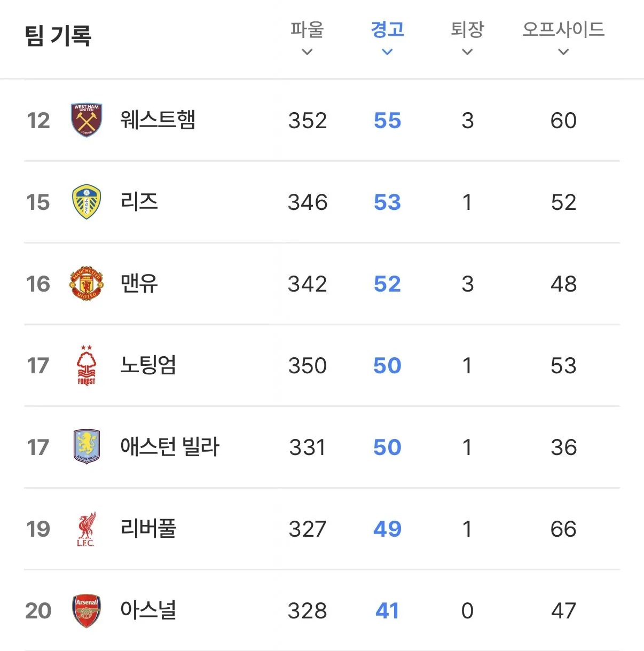Click the Manchester United crest icon
The height and width of the screenshot is (651, 644).
[87, 284]
